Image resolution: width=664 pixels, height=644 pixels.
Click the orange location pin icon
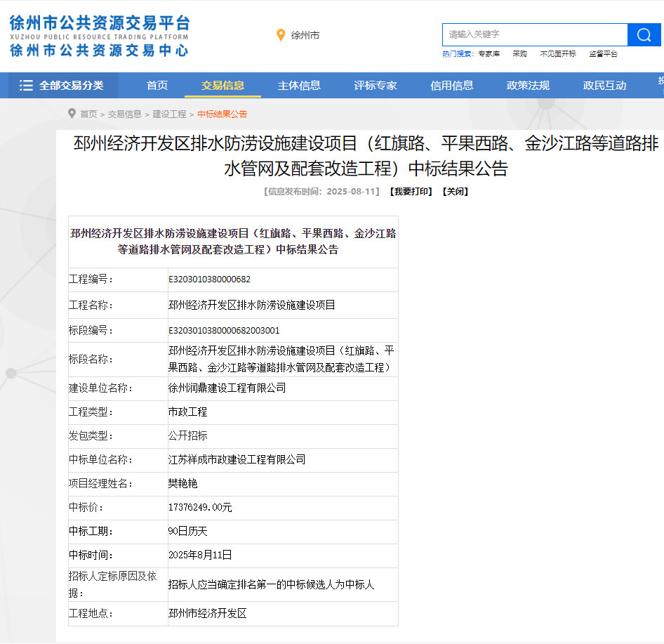pyautogui.click(x=281, y=35)
